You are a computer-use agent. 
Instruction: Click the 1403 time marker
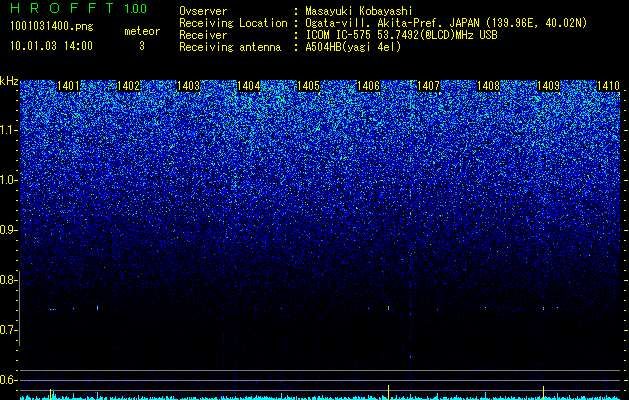pos(188,86)
